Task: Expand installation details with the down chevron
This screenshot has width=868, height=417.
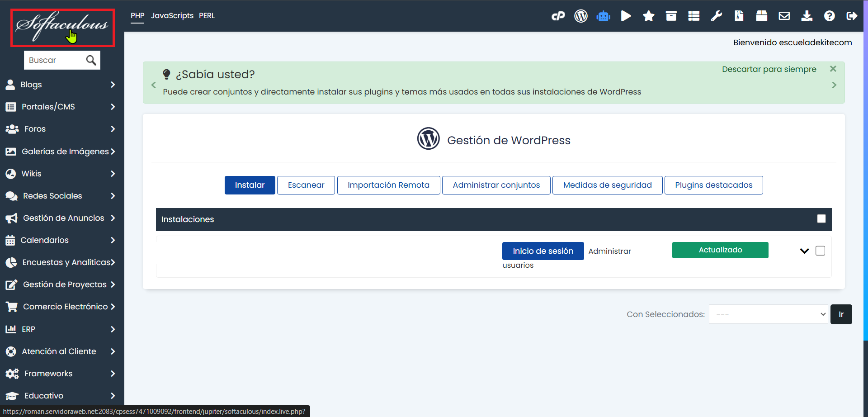Action: click(x=804, y=251)
